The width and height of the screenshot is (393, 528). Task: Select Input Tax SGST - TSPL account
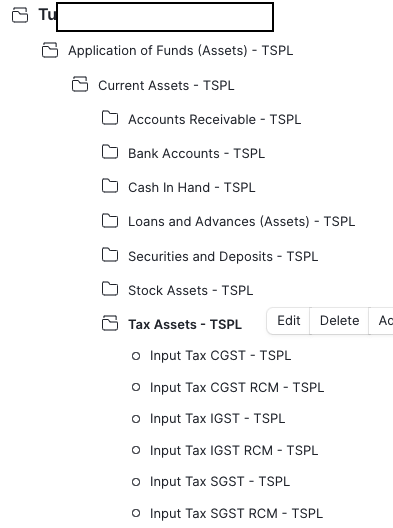(220, 482)
